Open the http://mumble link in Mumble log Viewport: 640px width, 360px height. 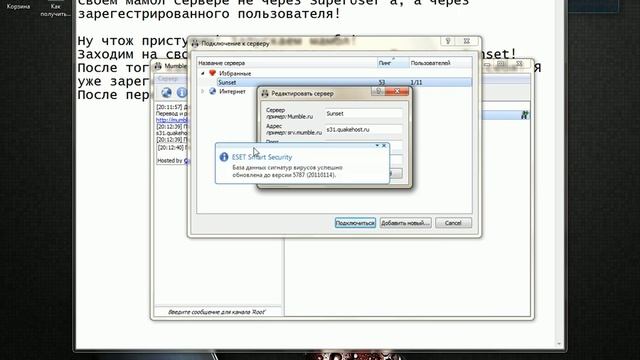172,120
